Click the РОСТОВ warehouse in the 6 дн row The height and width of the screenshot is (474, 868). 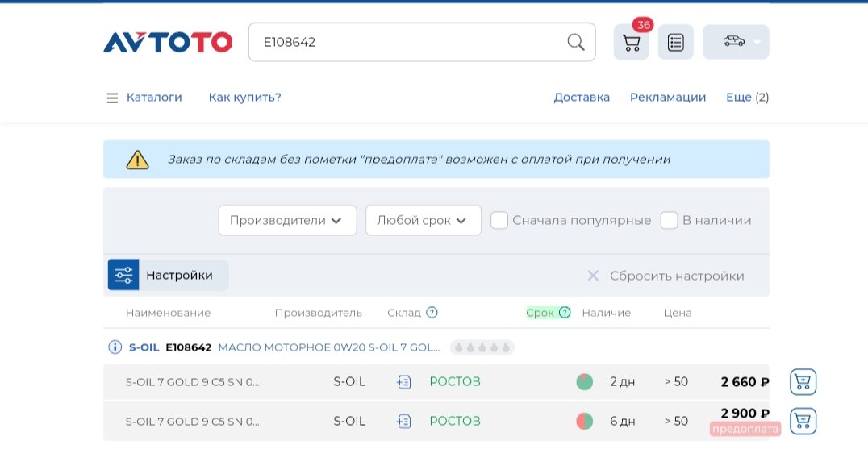455,422
